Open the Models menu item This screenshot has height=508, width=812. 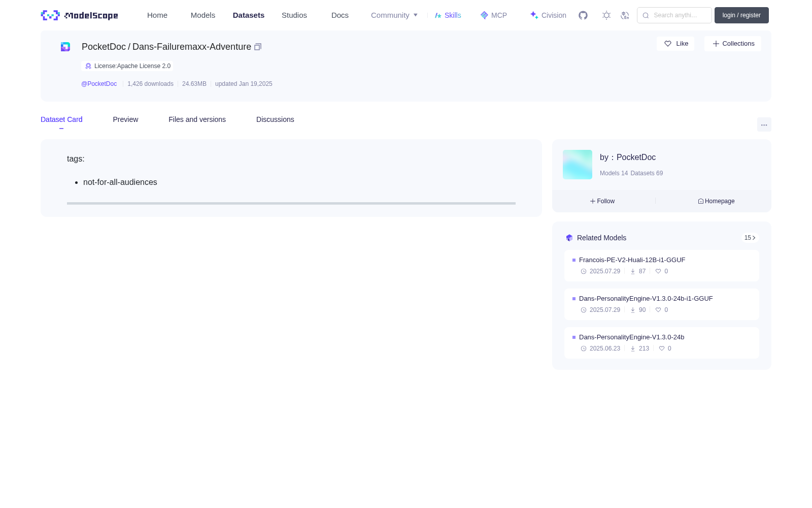tap(203, 15)
